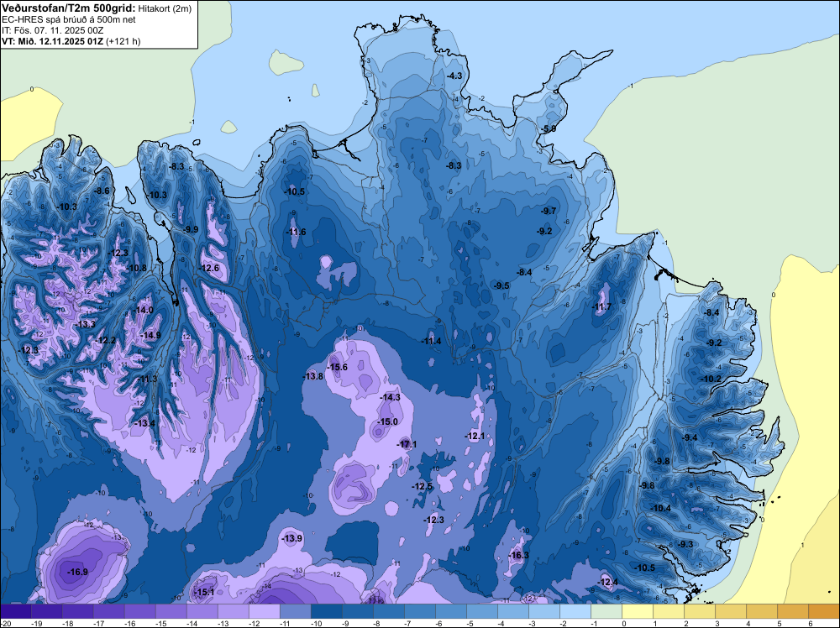
Task: Click the -15.6 temperature label
Action: click(338, 367)
